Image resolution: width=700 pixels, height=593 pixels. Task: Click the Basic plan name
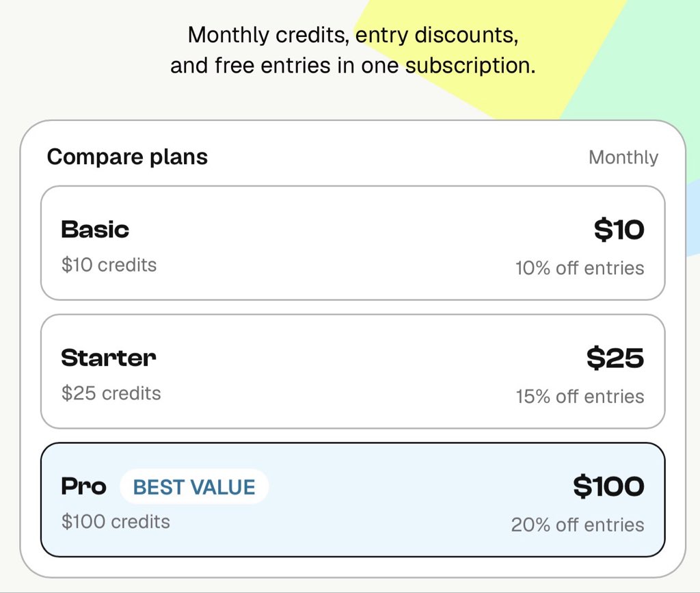95,230
